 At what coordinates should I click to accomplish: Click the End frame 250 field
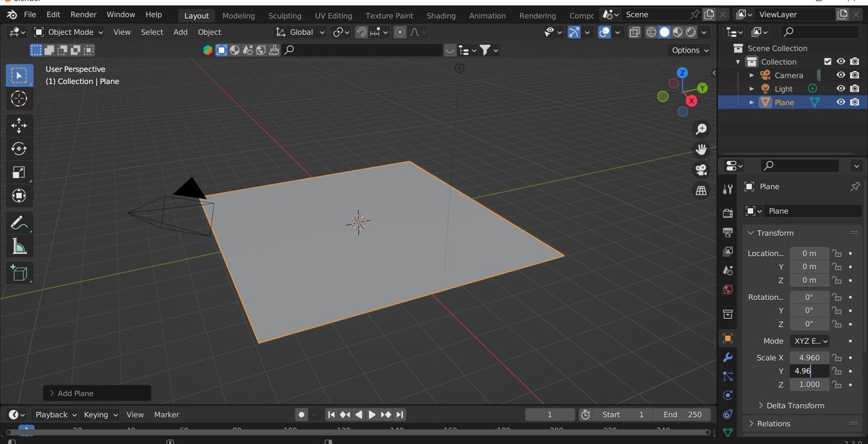[683, 414]
